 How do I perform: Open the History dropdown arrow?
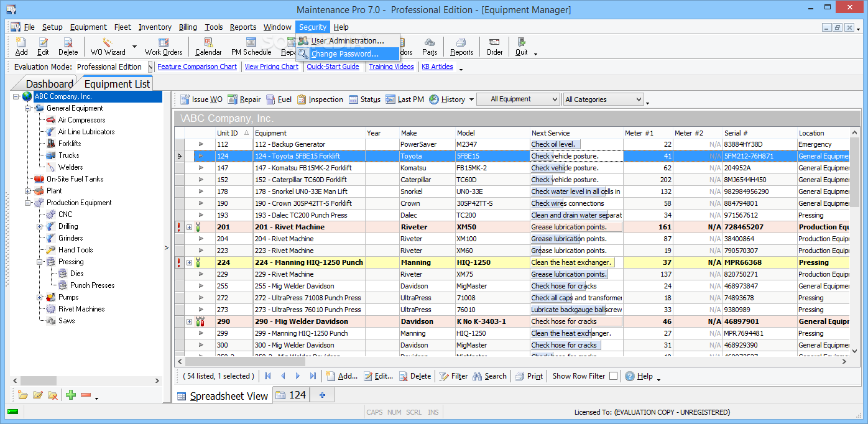point(471,99)
